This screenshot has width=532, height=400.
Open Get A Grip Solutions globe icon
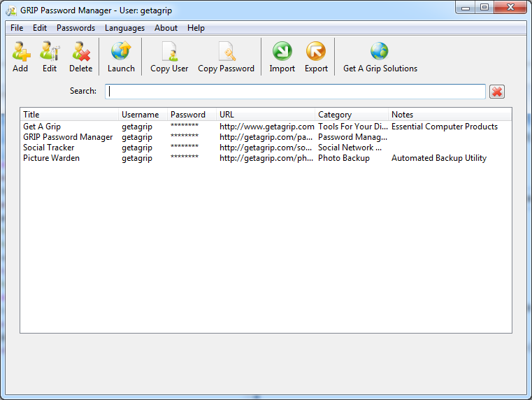(x=380, y=52)
